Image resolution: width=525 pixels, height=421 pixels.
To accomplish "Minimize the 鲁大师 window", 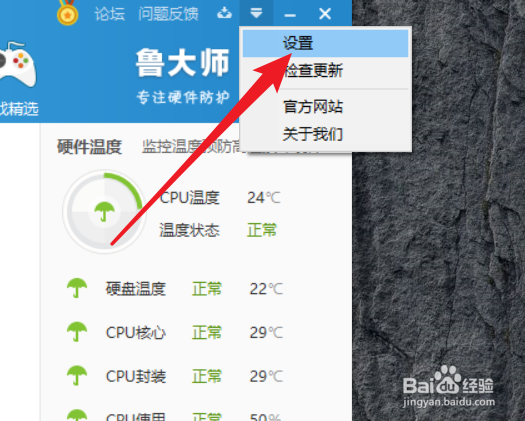I will [290, 15].
